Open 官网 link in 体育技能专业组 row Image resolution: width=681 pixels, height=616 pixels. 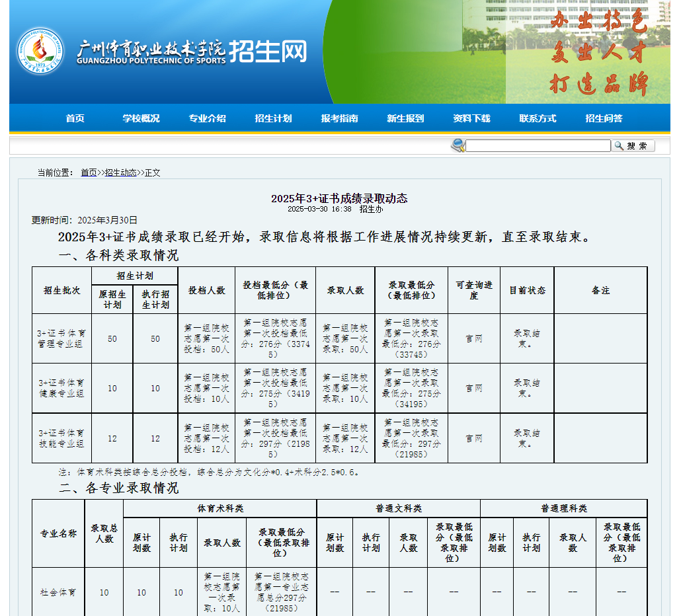pos(474,438)
